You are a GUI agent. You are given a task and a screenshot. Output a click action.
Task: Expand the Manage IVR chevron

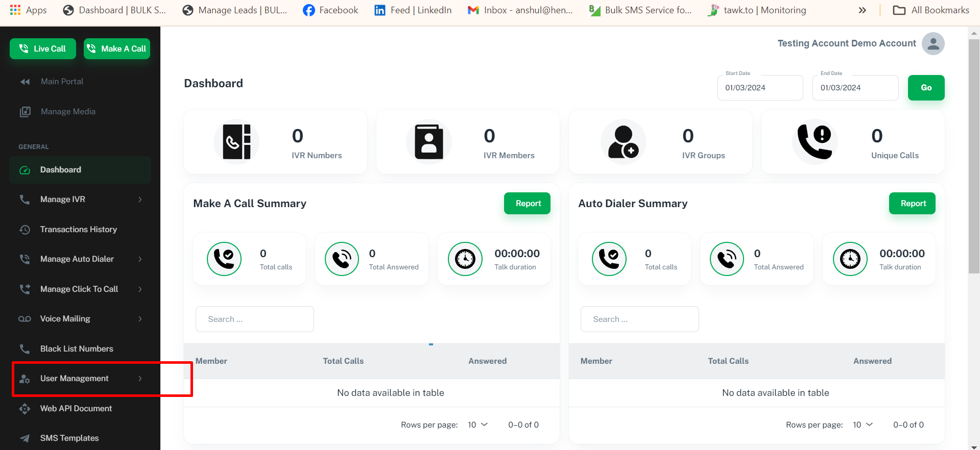tap(140, 199)
